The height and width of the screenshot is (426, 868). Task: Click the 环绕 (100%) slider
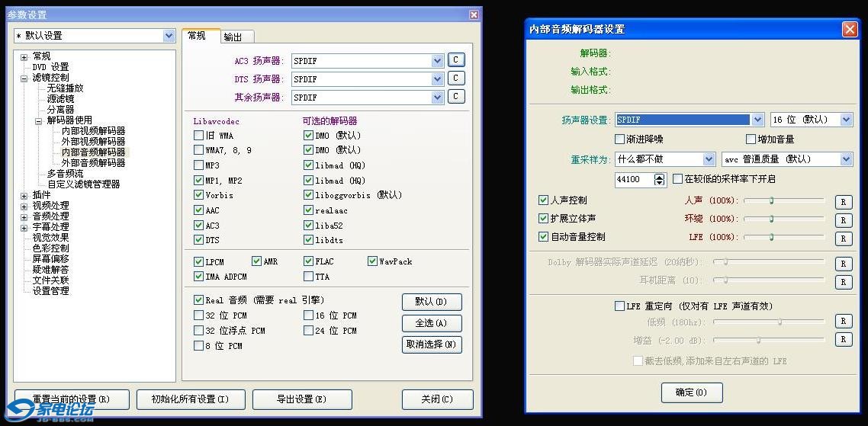(784, 219)
